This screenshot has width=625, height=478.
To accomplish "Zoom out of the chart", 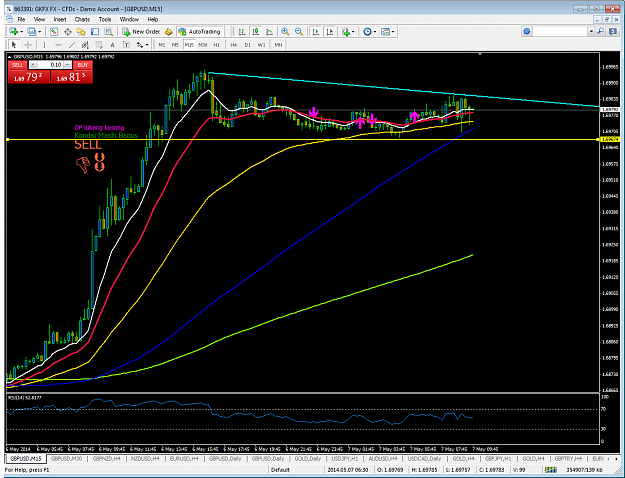I will 299,31.
